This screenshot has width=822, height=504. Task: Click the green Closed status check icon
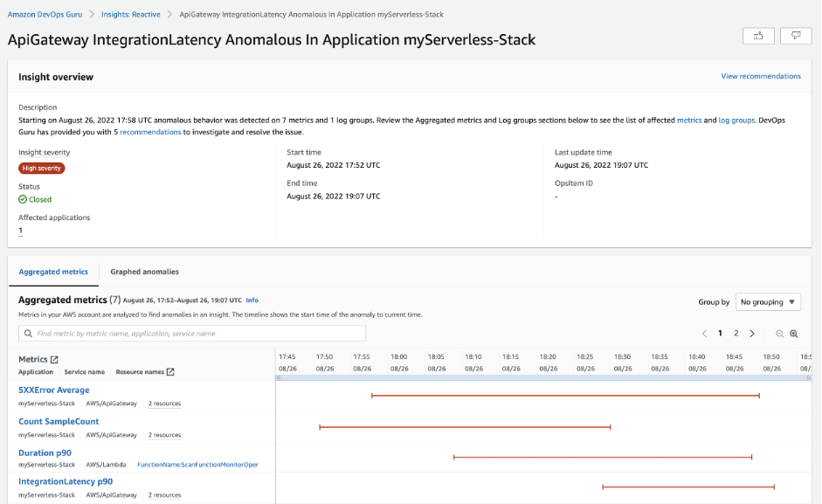[x=22, y=198]
